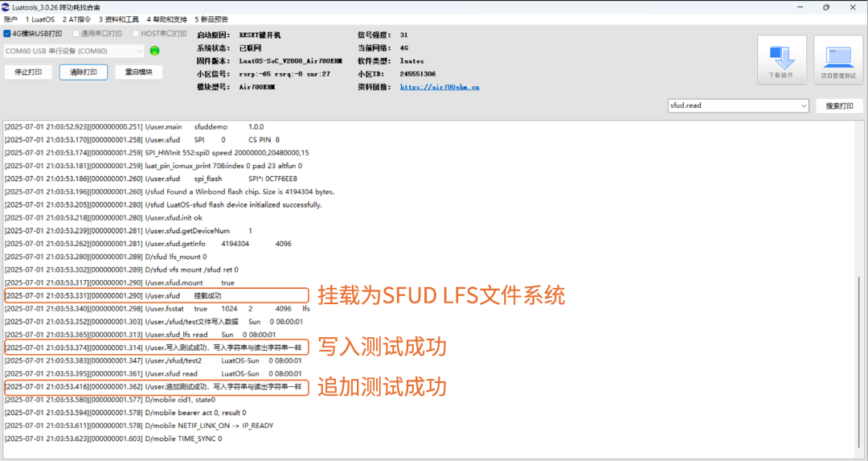The height and width of the screenshot is (461, 868).
Task: Click the signal value rsrp:-65 rsrq:-8 snr:27
Action: (285, 74)
